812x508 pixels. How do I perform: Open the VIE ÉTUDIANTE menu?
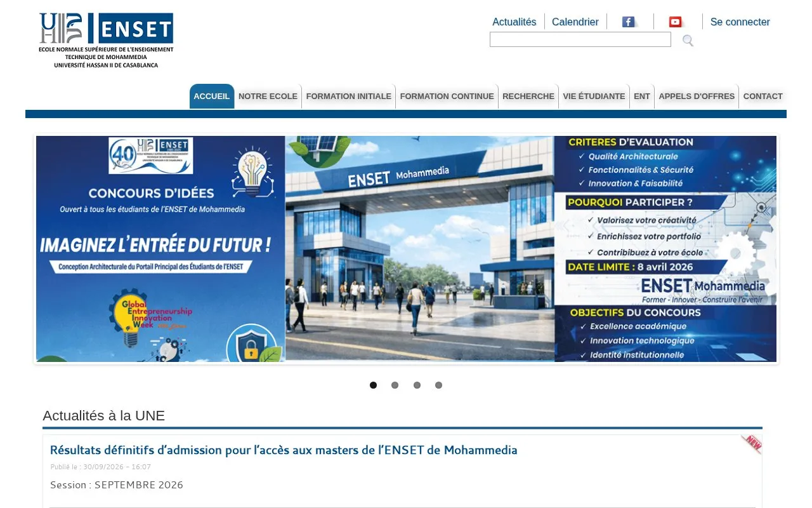tap(594, 97)
